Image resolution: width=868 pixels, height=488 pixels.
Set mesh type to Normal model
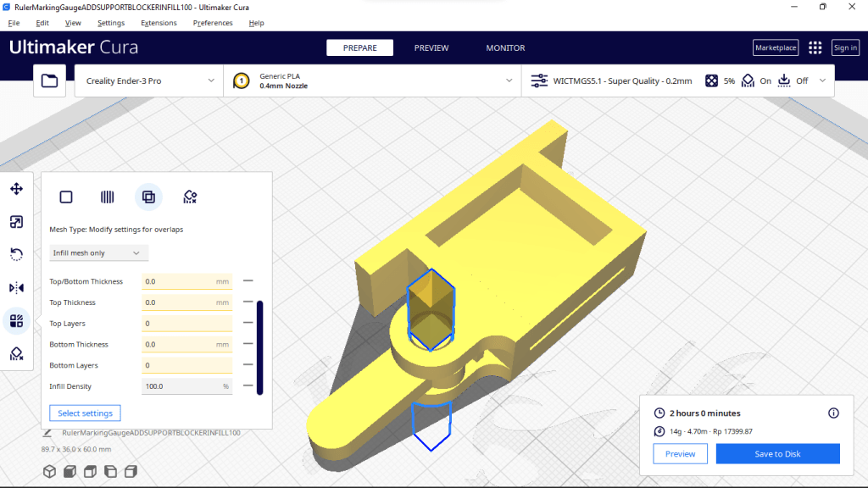click(66, 197)
